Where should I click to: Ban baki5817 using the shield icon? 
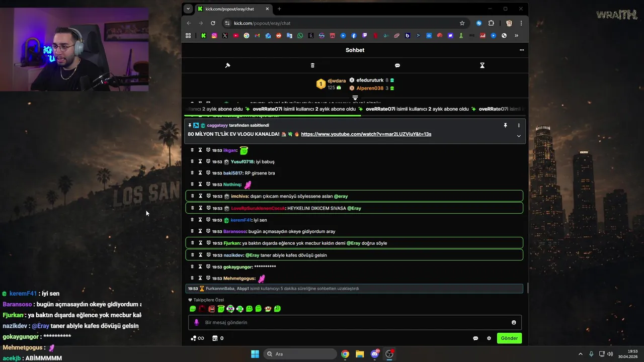coord(208,173)
